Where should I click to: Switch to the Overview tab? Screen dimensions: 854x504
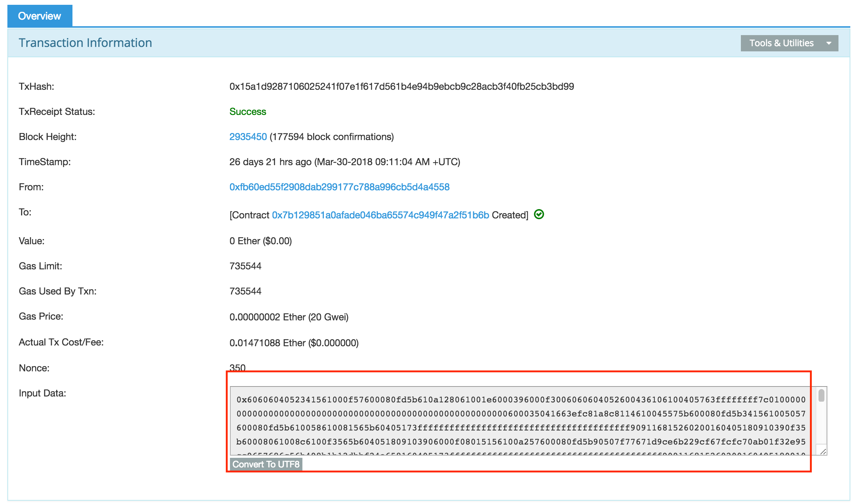40,16
